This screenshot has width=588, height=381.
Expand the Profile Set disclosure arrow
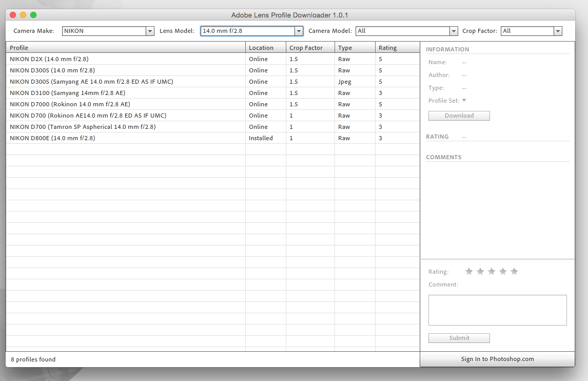(464, 100)
